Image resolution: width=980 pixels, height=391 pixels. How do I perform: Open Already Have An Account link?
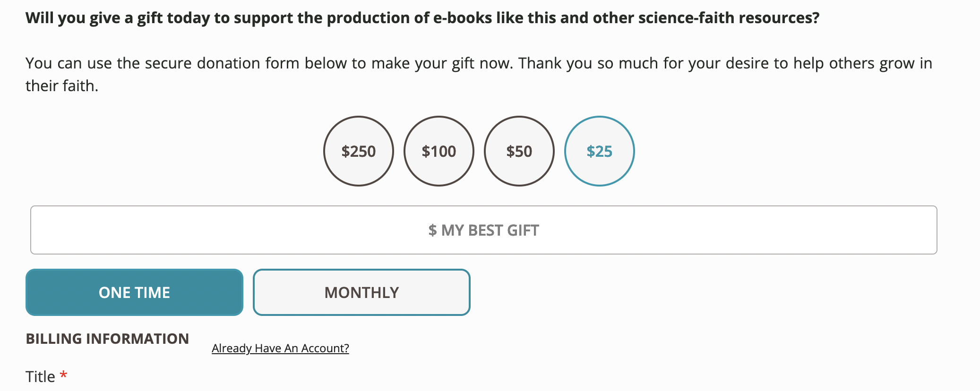point(280,348)
